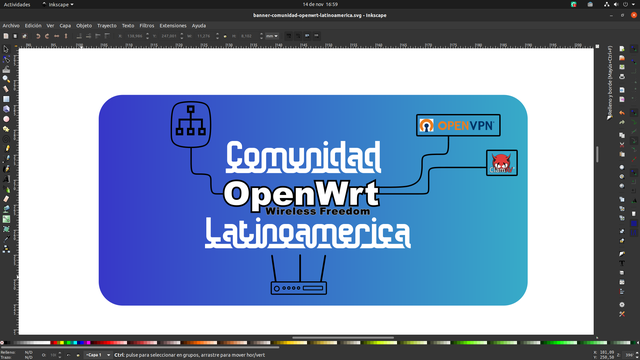Toggle current layer lock icon
The height and width of the screenshot is (360, 640).
[78, 355]
